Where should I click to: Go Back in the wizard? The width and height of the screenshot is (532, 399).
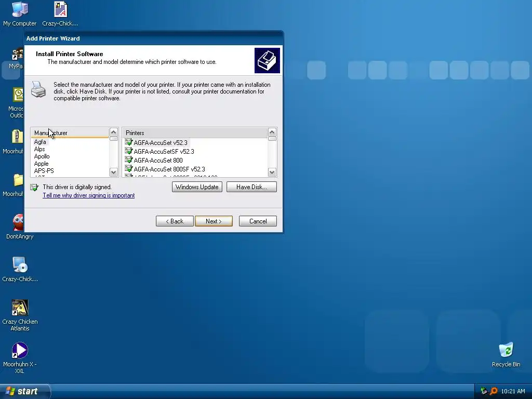[x=175, y=221]
